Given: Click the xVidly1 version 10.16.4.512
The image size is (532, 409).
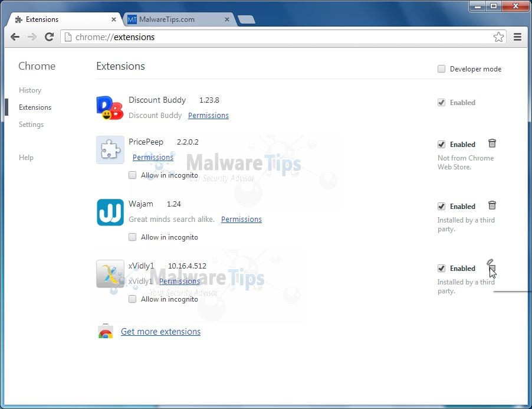Looking at the screenshot, I should pos(188,266).
